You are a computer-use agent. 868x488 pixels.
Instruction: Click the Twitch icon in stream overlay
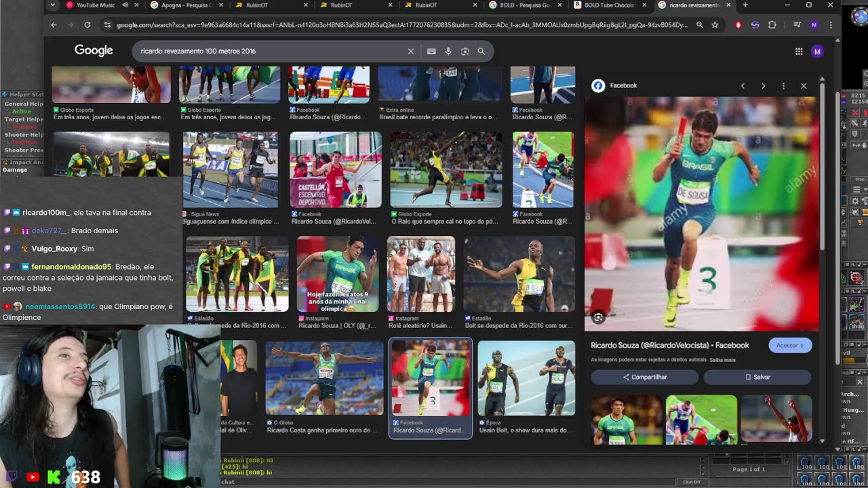point(12,477)
